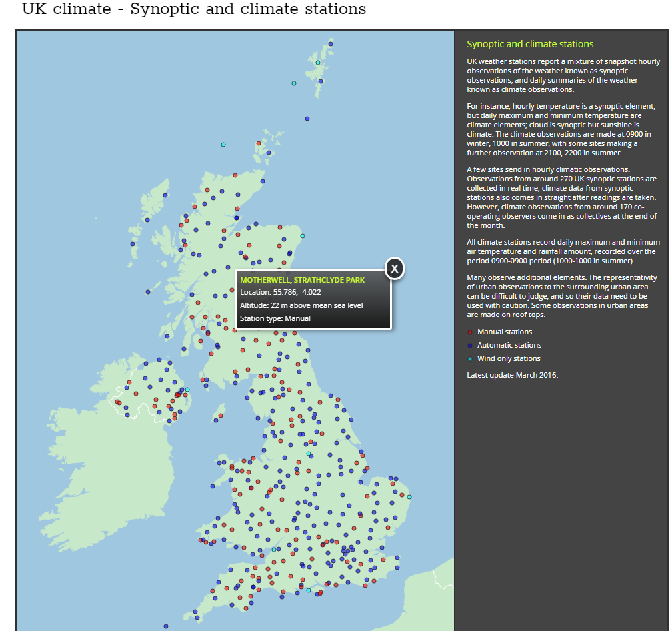This screenshot has height=631, width=672.
Task: Click the cyan Wind only stations legend dot
Action: (470, 358)
